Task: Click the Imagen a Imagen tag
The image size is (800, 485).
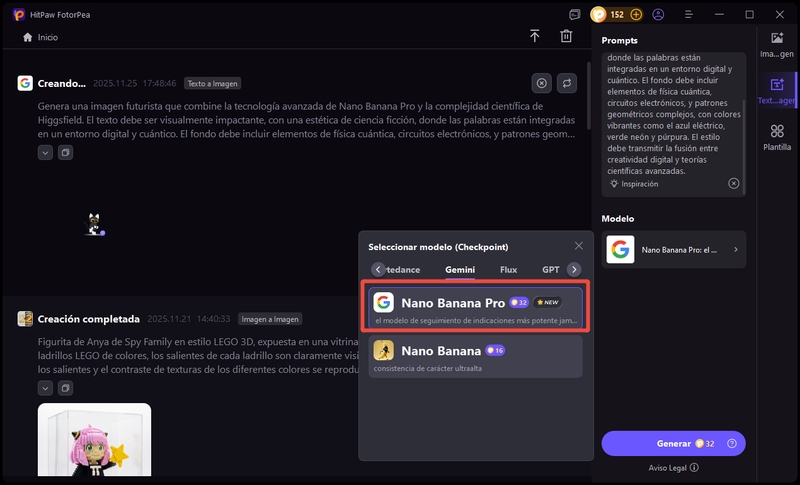Action: 270,319
